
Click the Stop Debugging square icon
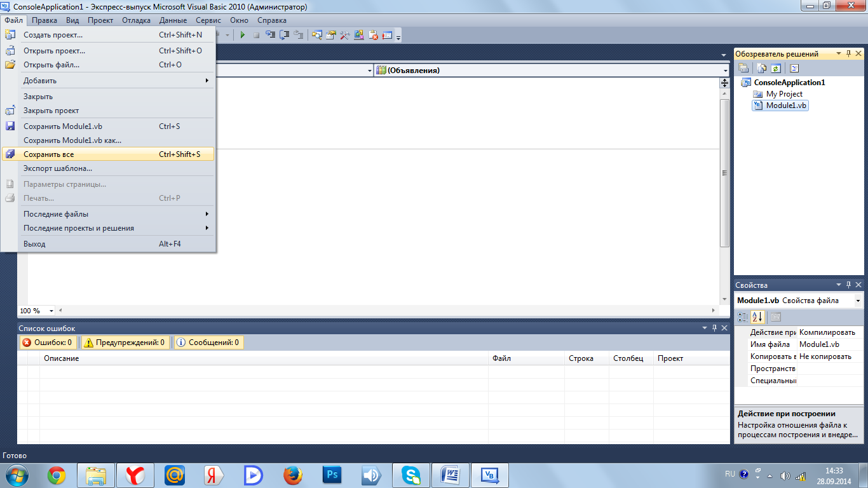(x=256, y=35)
